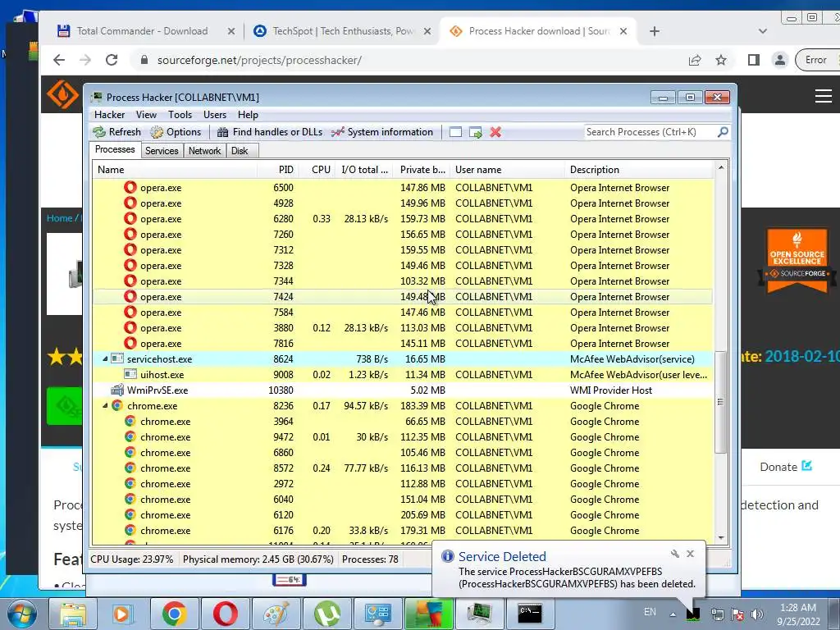Image resolution: width=840 pixels, height=630 pixels.
Task: Click into the Search Processes field
Action: click(650, 132)
